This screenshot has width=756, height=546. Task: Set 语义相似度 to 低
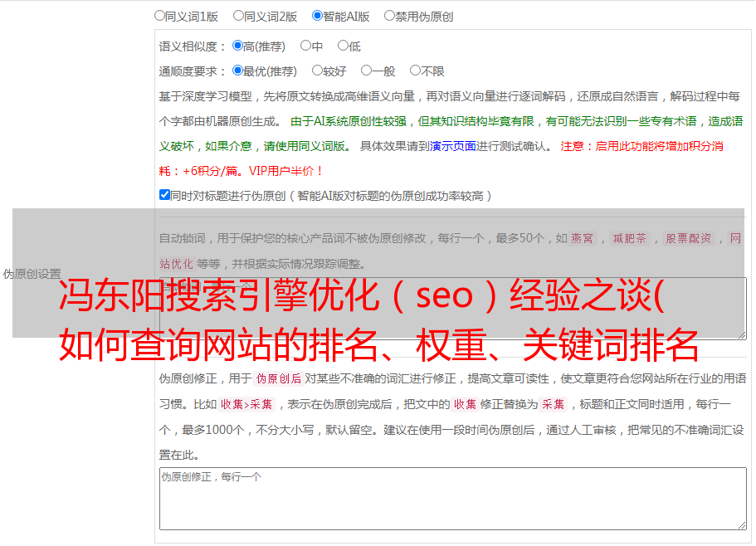(x=344, y=46)
